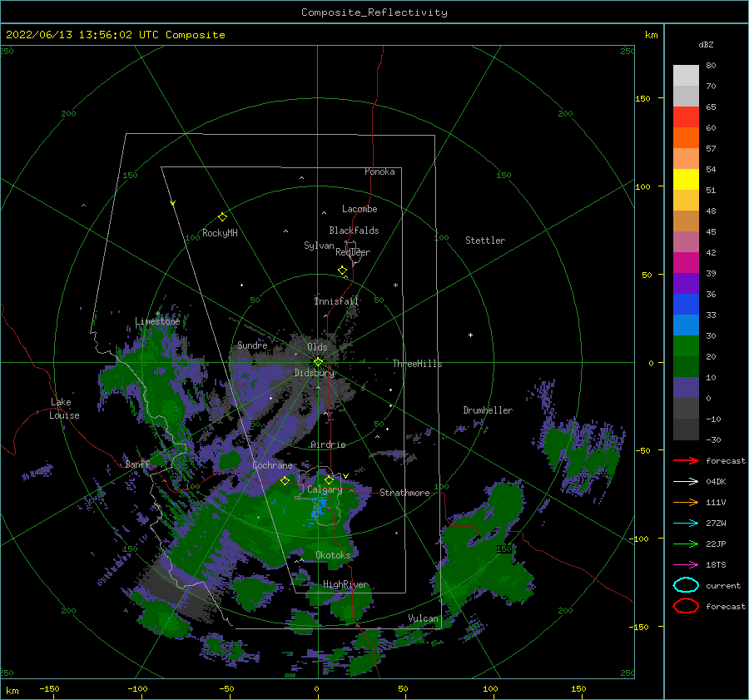Click the Calgary city label
This screenshot has width=749, height=700.
[x=325, y=489]
